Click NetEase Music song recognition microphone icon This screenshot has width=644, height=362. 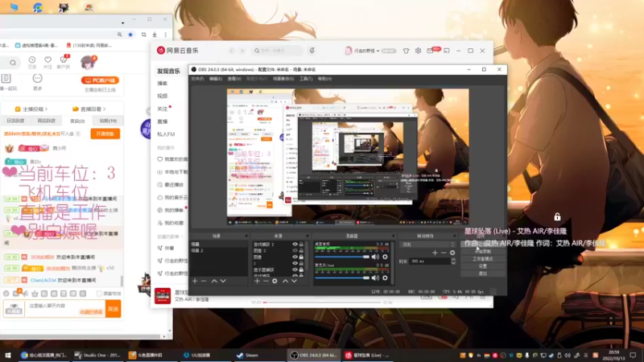[312, 51]
